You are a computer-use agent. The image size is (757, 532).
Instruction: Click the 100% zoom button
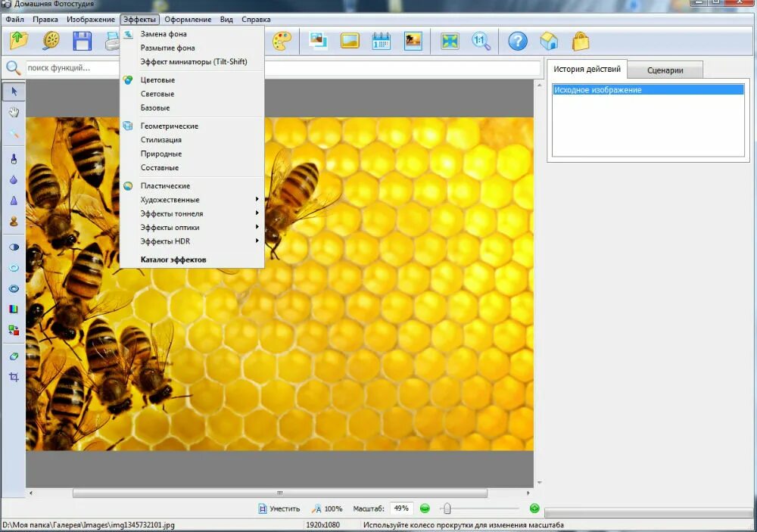coord(327,509)
